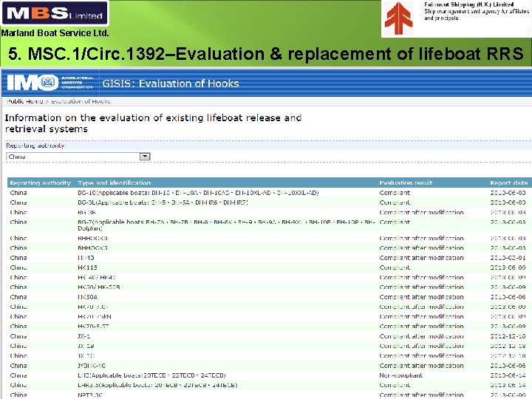Click the China reporting authority select box
532x399 pixels.
coord(78,157)
